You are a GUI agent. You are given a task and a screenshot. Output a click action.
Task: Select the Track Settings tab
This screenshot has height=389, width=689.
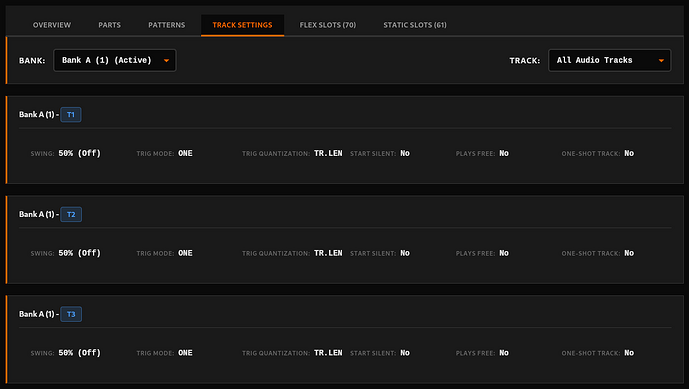243,25
